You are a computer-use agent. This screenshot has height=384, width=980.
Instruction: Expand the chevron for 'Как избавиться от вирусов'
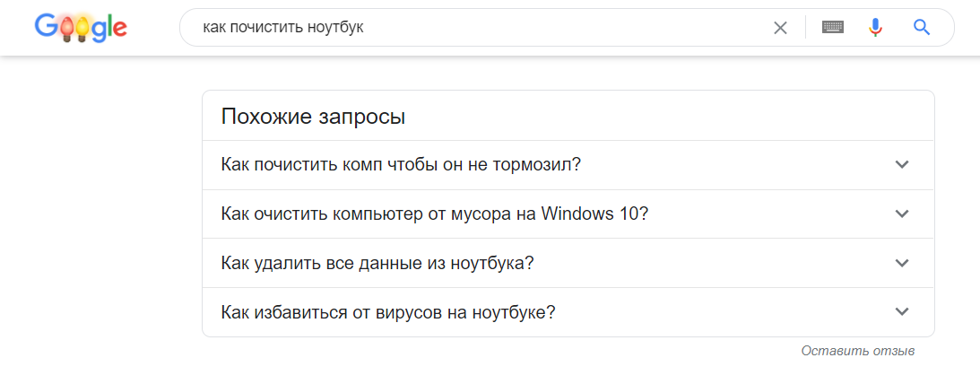tap(902, 312)
